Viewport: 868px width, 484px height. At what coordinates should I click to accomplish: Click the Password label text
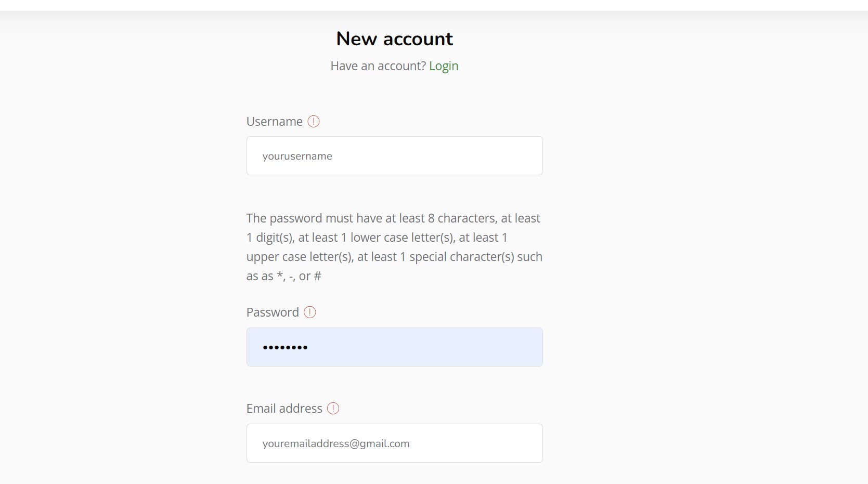point(273,312)
